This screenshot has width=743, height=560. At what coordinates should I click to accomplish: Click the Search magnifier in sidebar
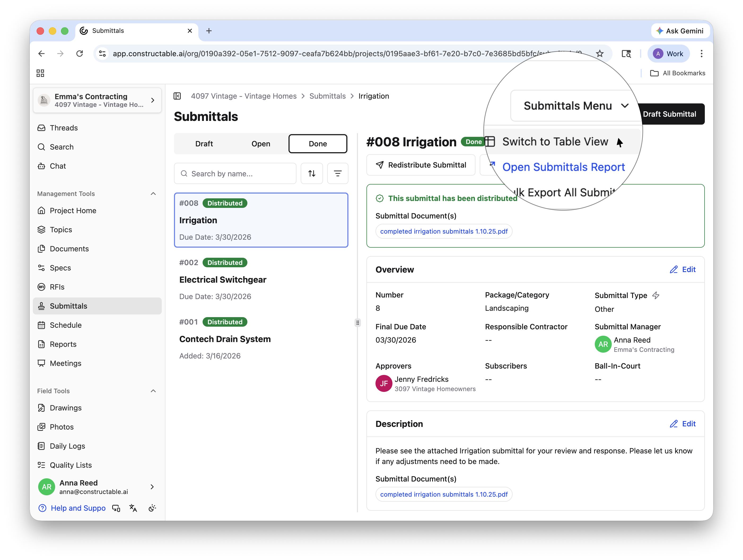tap(41, 147)
